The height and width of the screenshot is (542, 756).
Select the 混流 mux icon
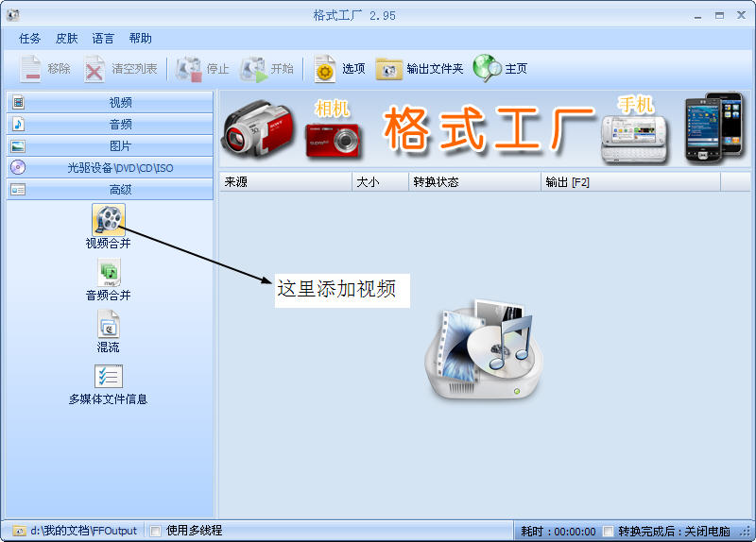[x=109, y=324]
